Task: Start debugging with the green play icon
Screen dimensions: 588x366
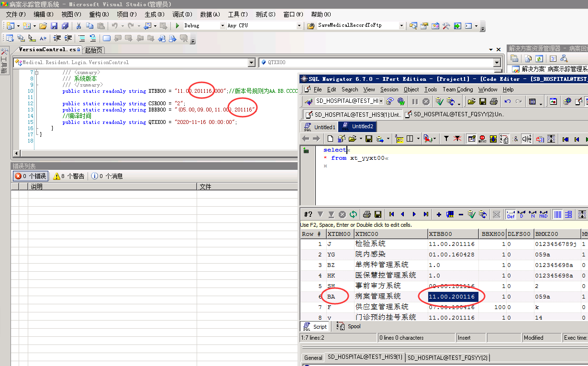Action: pyautogui.click(x=178, y=26)
